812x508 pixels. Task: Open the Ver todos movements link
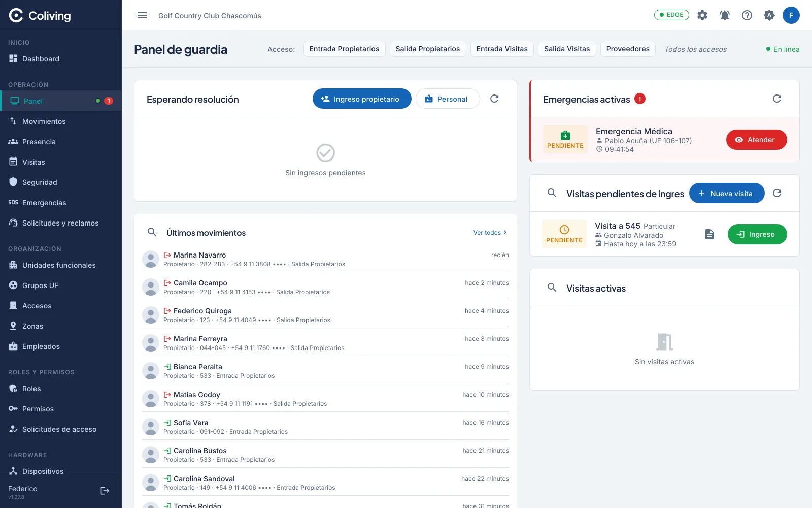pyautogui.click(x=490, y=233)
